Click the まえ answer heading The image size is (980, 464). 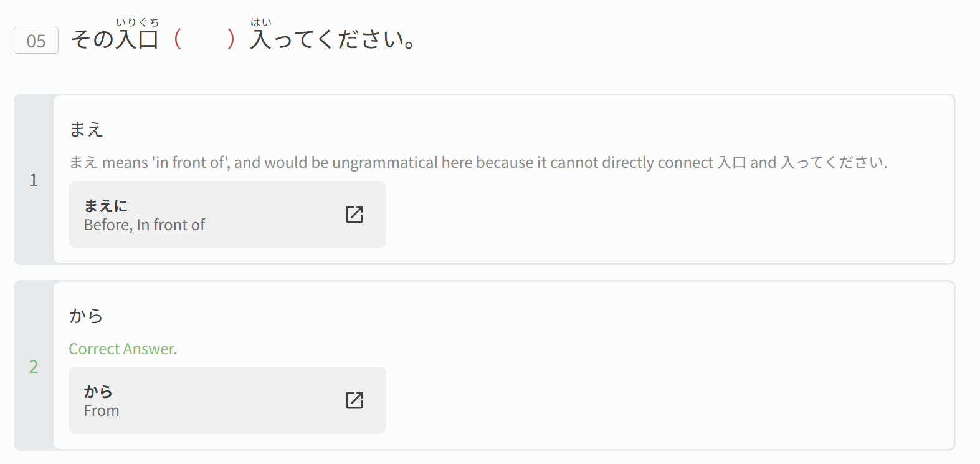pyautogui.click(x=86, y=129)
